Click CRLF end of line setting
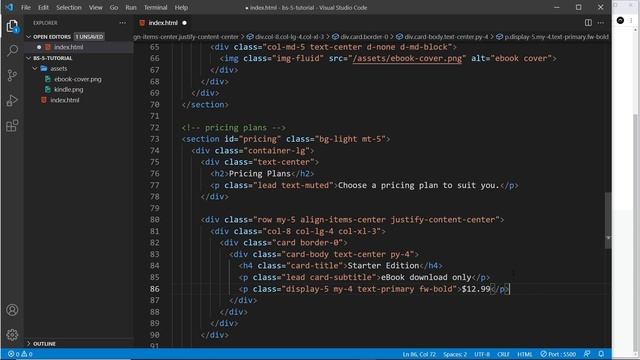Image resolution: width=640 pixels, height=360 pixels. 503,354
